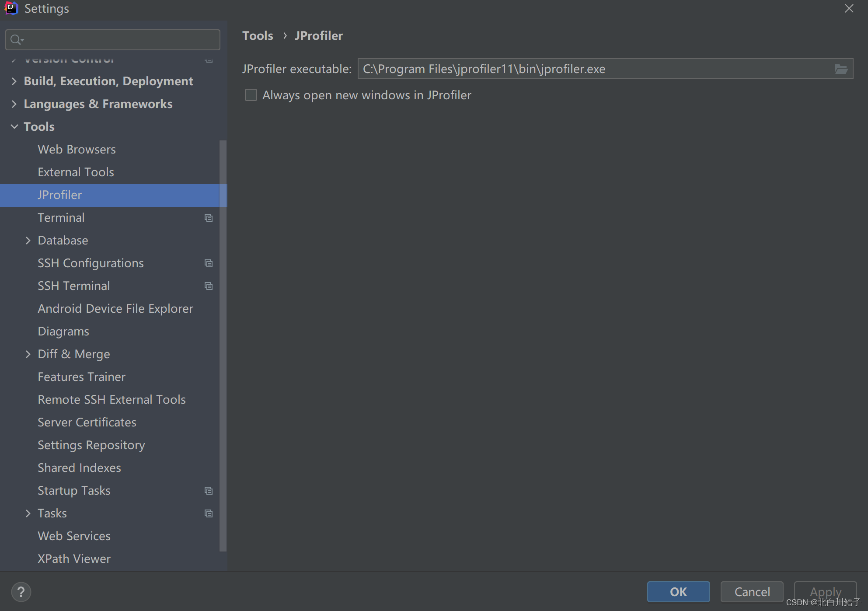Select External Tools in sidebar
This screenshot has width=868, height=611.
click(x=75, y=172)
